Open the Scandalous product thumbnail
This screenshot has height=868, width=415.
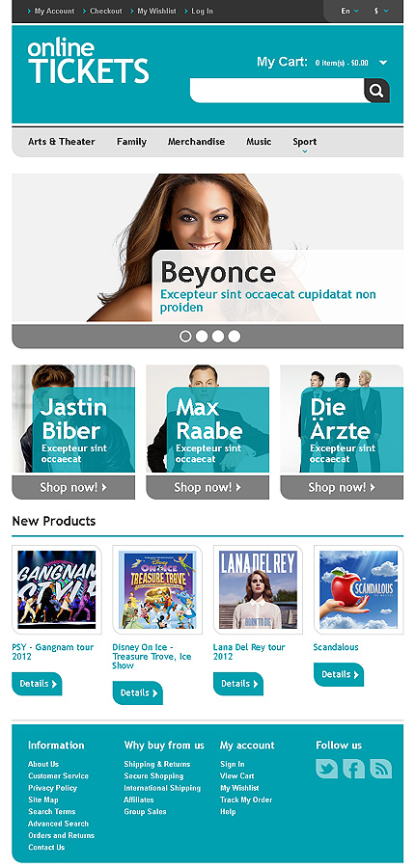tap(358, 589)
